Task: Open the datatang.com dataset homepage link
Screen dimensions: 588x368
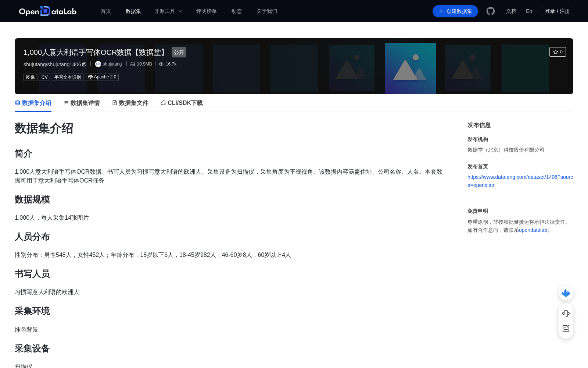Action: (x=520, y=181)
